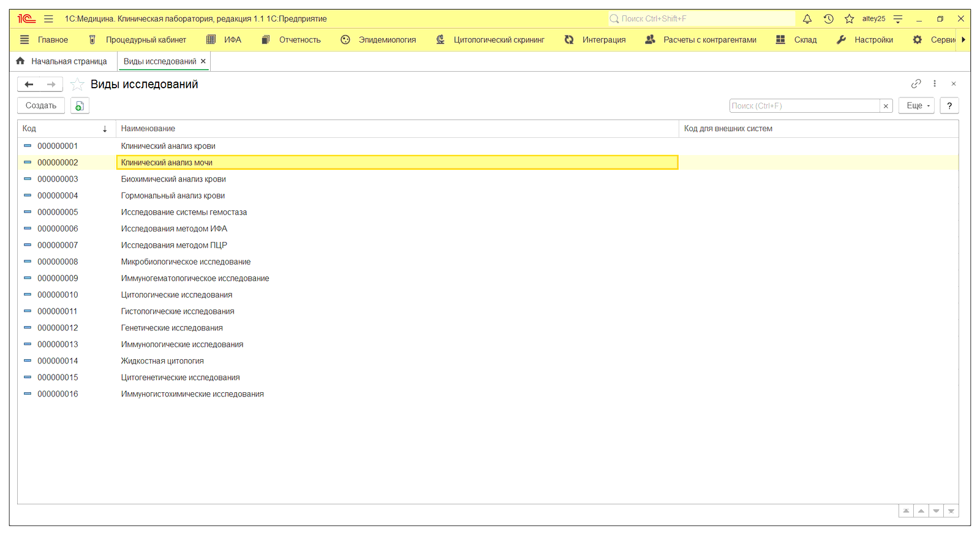Select row Жидкостная цитология
Screen dimensions: 980x535
pos(488,361)
